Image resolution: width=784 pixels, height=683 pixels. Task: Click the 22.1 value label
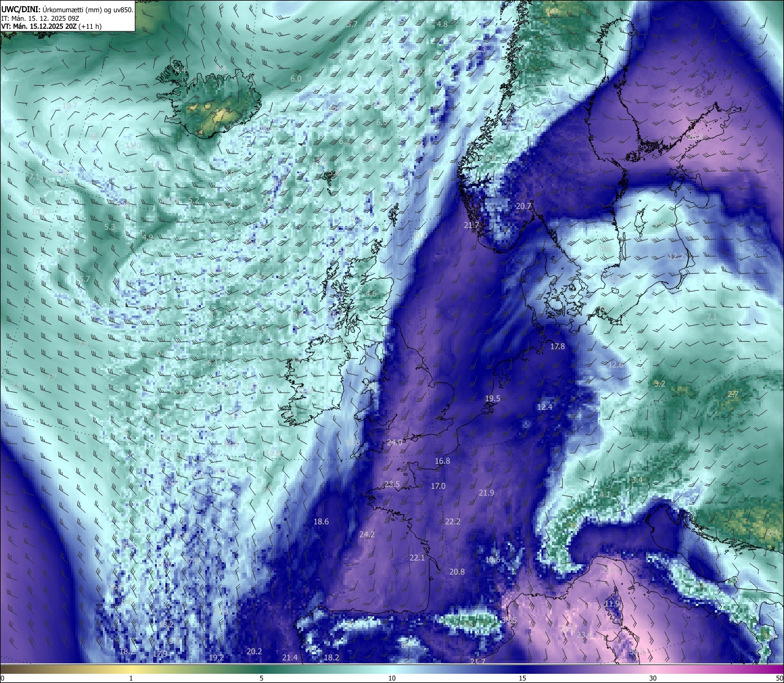point(417,558)
